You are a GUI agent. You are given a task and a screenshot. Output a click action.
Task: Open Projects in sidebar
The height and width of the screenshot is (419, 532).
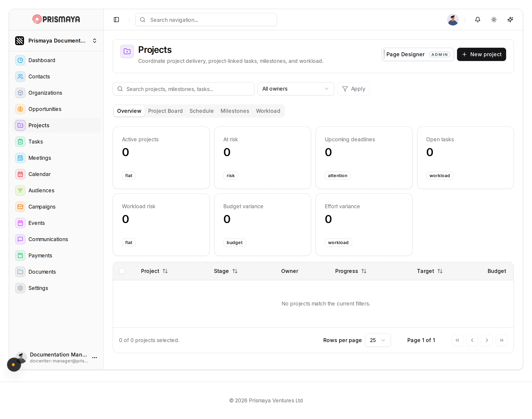click(56, 125)
